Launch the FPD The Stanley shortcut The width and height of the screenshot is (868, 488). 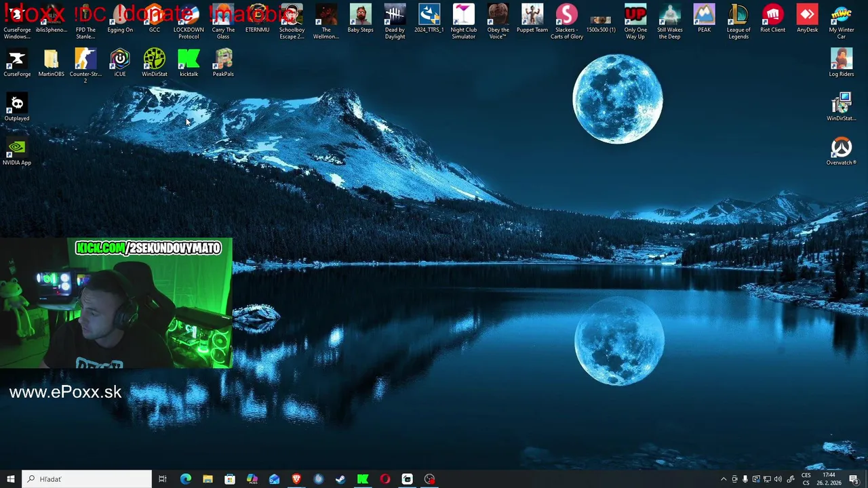(85, 21)
